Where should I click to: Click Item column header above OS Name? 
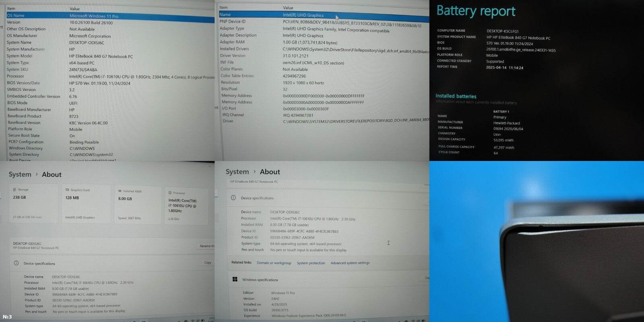click(11, 8)
